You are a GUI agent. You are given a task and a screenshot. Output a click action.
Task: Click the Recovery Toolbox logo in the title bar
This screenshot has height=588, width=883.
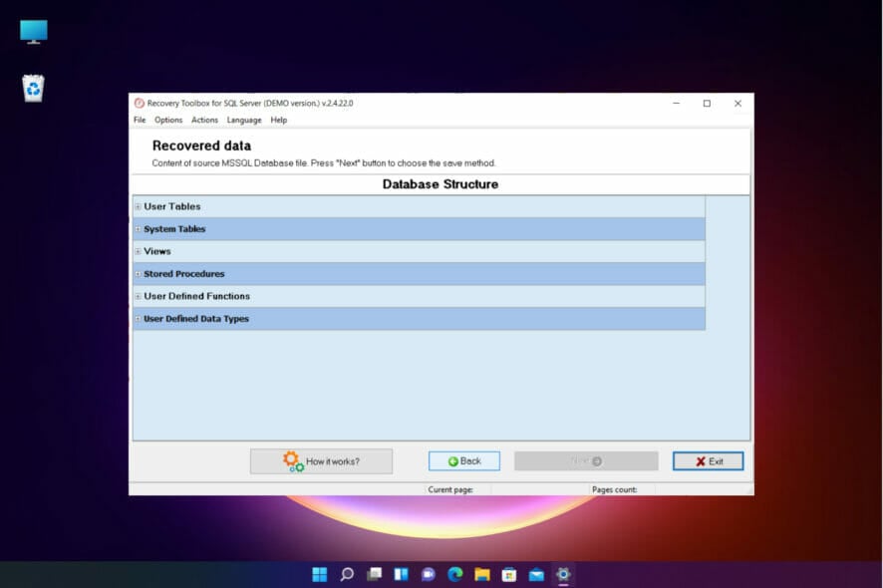(x=138, y=103)
